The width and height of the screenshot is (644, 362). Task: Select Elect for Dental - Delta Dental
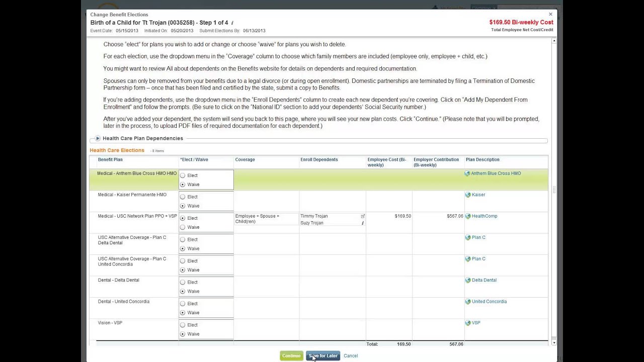point(183,282)
